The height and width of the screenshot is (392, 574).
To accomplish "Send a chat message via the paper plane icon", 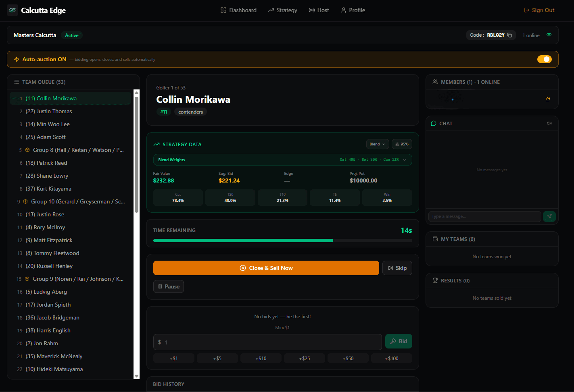I will [549, 216].
